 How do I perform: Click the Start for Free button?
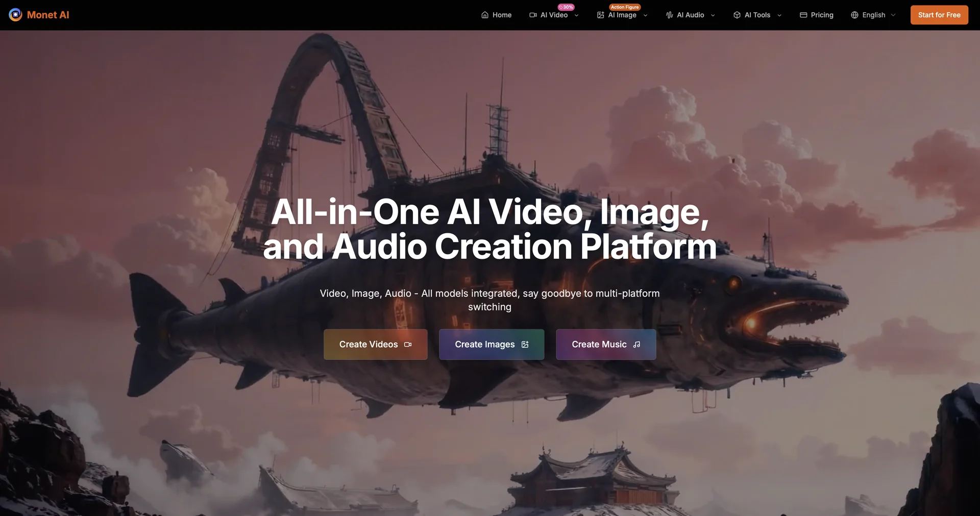(939, 15)
